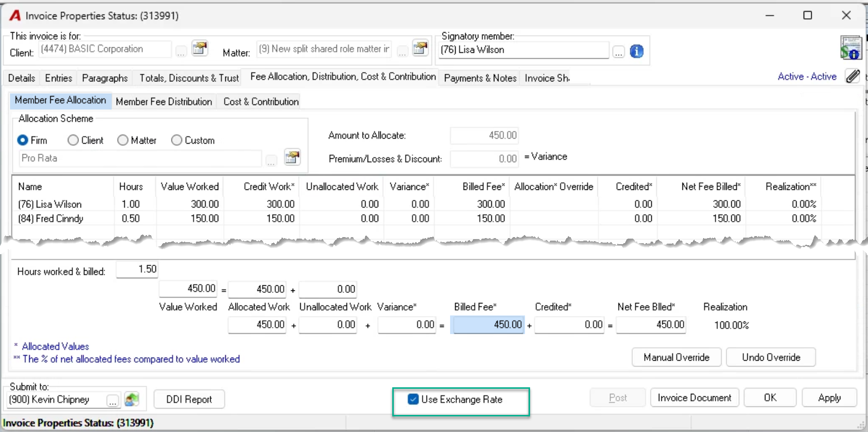Click the Hours worked & billed field

click(137, 269)
